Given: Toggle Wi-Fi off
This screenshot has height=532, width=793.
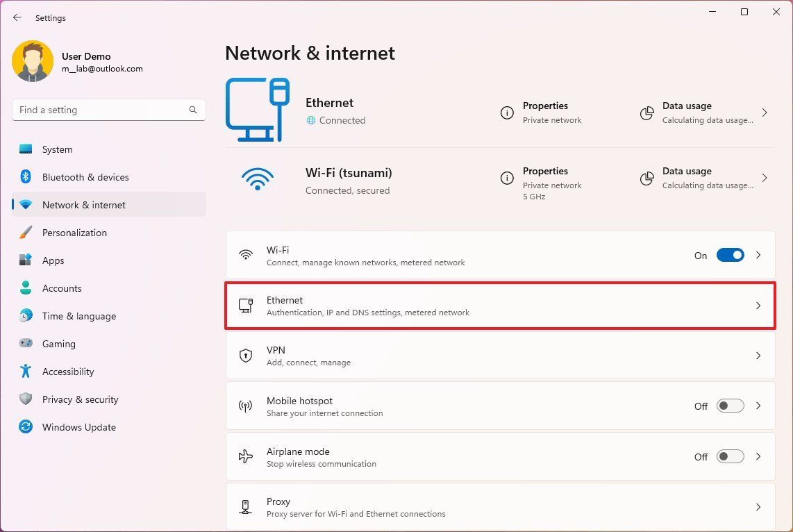Looking at the screenshot, I should tap(730, 255).
